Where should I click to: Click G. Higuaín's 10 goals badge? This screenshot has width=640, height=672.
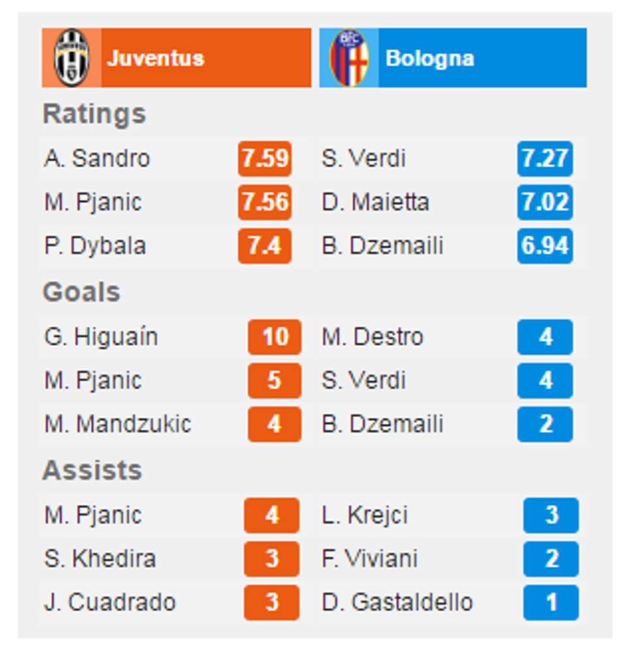274,337
